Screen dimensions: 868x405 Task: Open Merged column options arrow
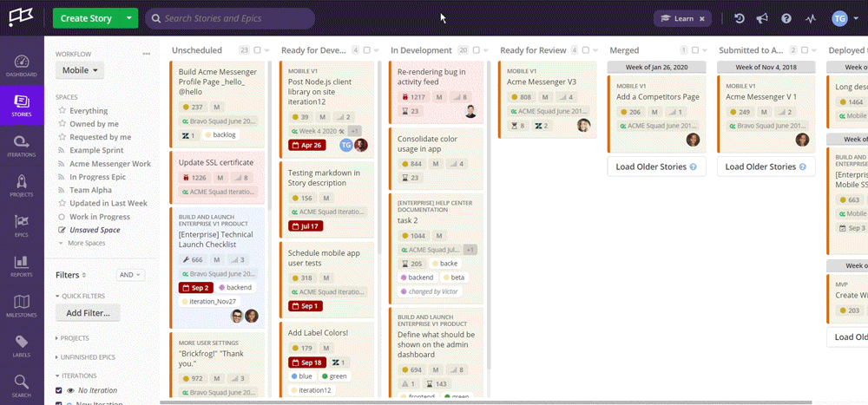[x=705, y=50]
